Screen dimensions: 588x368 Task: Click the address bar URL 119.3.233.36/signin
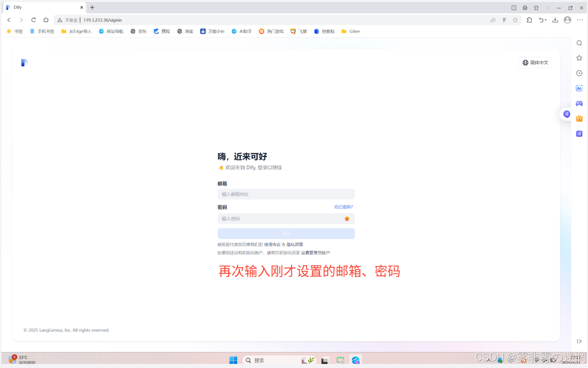pos(103,20)
